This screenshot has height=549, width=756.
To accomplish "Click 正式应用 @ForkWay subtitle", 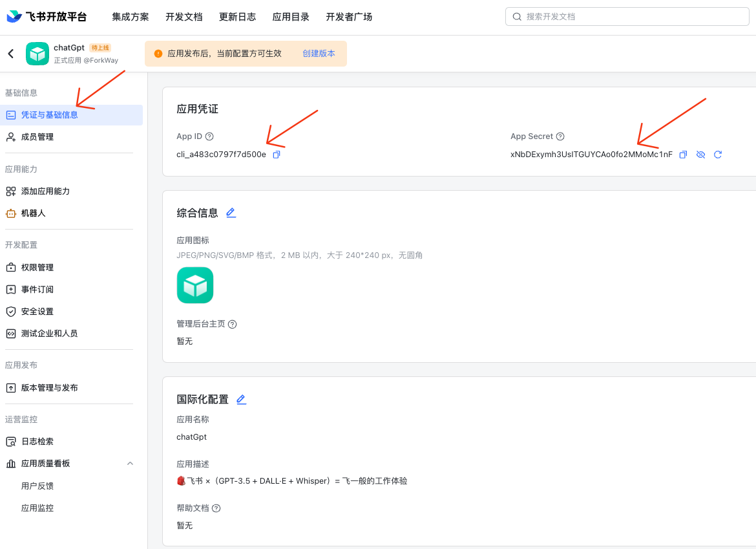I will 86,60.
